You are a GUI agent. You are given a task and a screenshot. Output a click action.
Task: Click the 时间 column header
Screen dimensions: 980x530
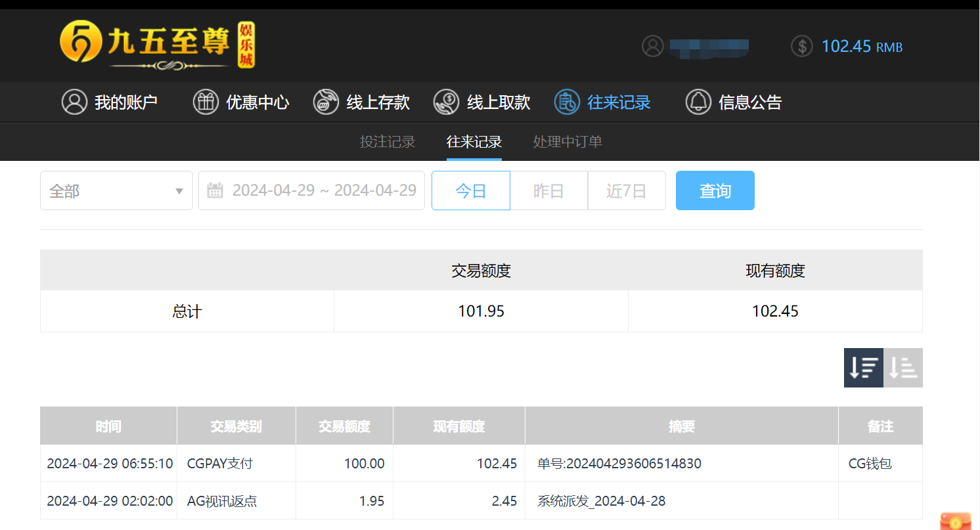point(108,426)
